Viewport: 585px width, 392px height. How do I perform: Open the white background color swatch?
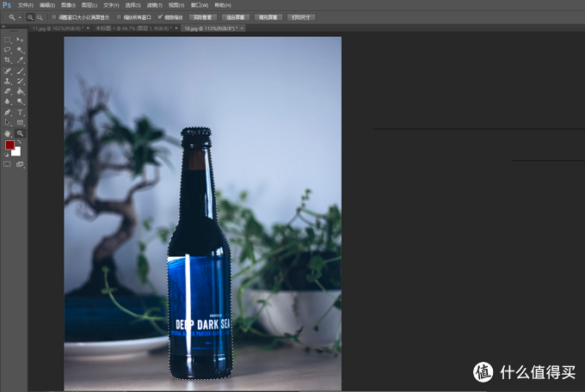tap(17, 152)
